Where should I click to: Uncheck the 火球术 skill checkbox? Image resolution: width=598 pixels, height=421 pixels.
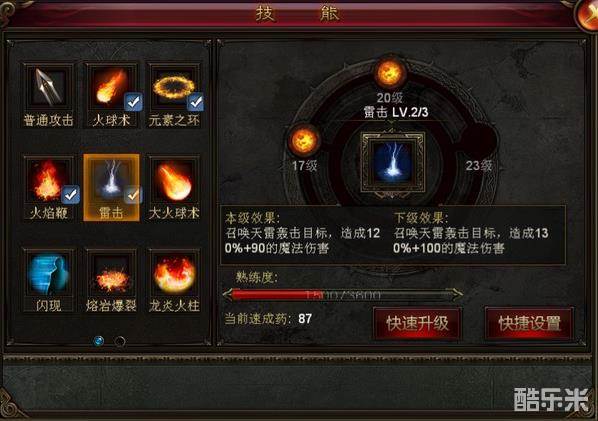pyautogui.click(x=133, y=102)
